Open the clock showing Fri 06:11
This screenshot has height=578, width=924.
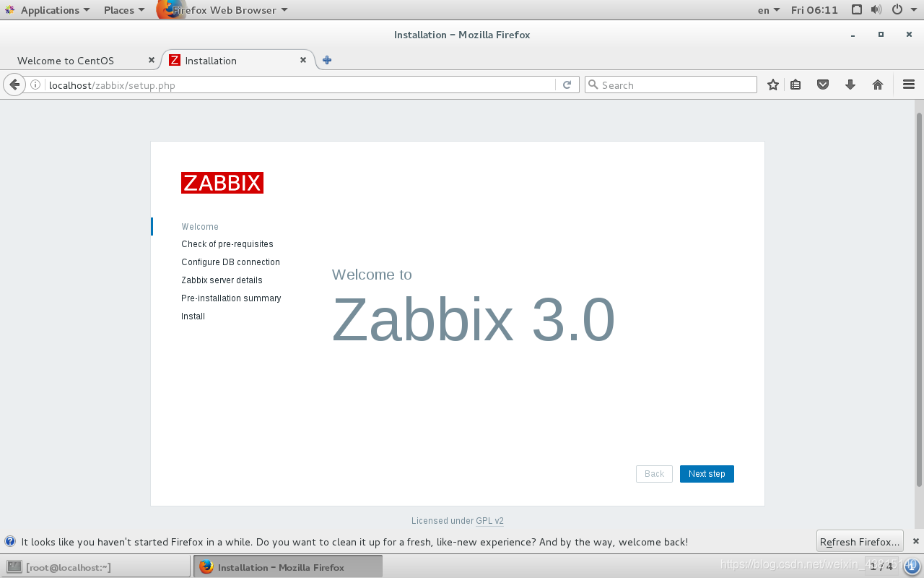tap(814, 9)
